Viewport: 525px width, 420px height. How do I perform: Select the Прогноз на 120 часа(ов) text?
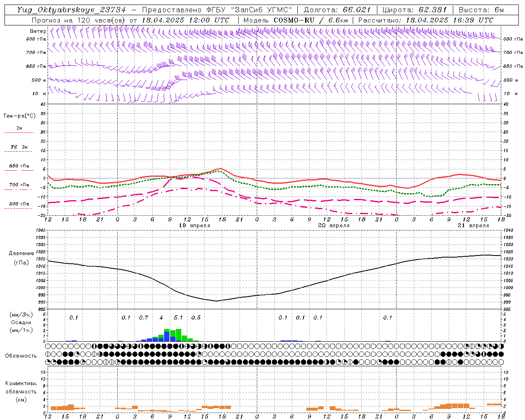(79, 20)
